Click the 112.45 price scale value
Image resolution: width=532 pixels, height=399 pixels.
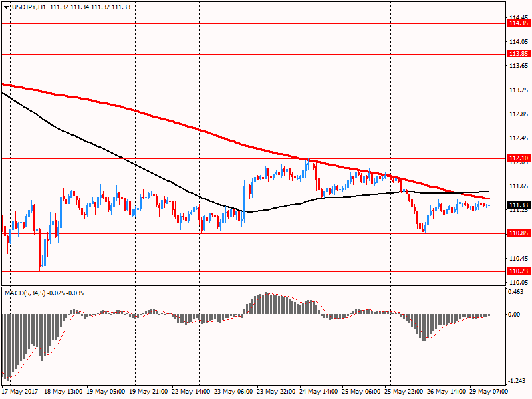point(519,138)
